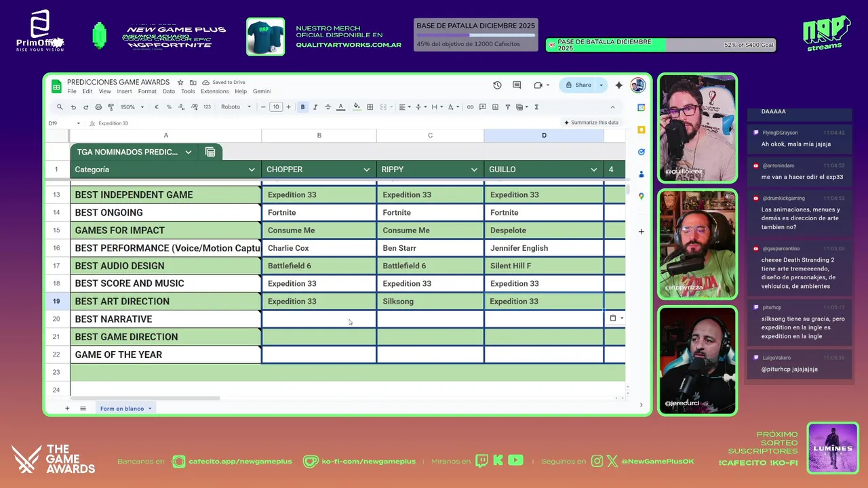Decrease decimal places

click(x=181, y=107)
